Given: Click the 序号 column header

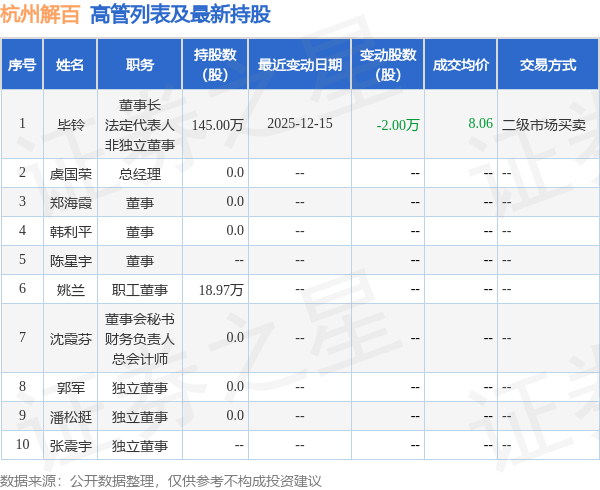Looking at the screenshot, I should click(x=22, y=64).
